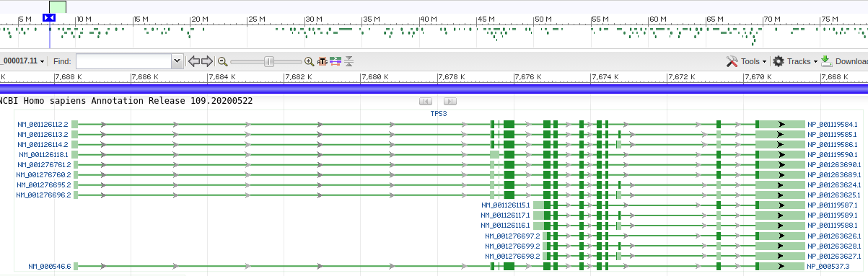This screenshot has height=276, width=868.
Task: Click protein label NP_001119590.1
Action: point(832,155)
